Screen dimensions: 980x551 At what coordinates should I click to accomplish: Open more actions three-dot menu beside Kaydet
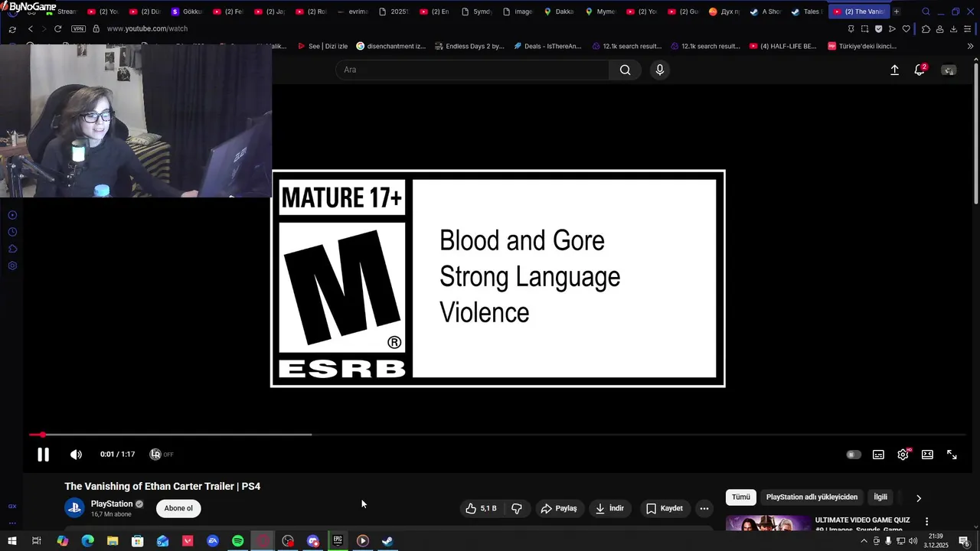pyautogui.click(x=704, y=508)
